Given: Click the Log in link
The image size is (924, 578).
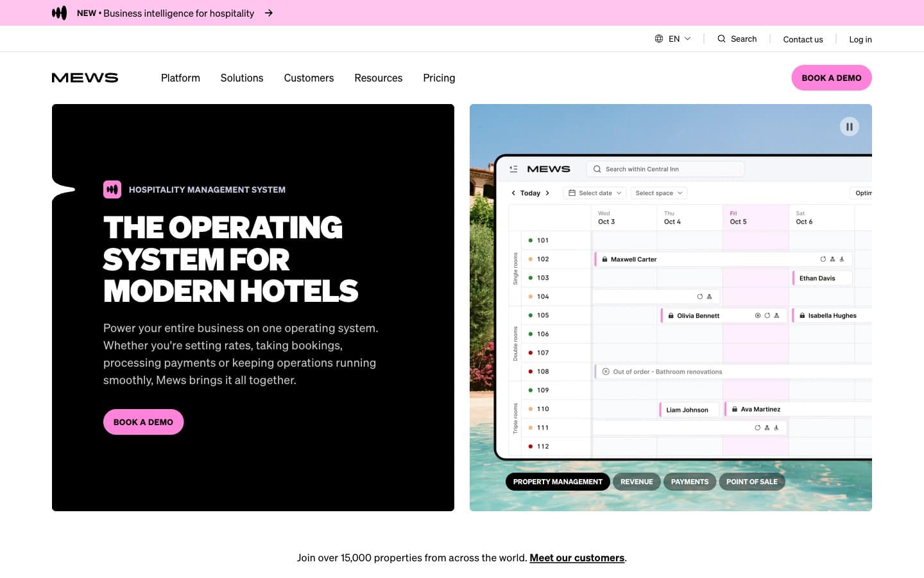Looking at the screenshot, I should (860, 39).
